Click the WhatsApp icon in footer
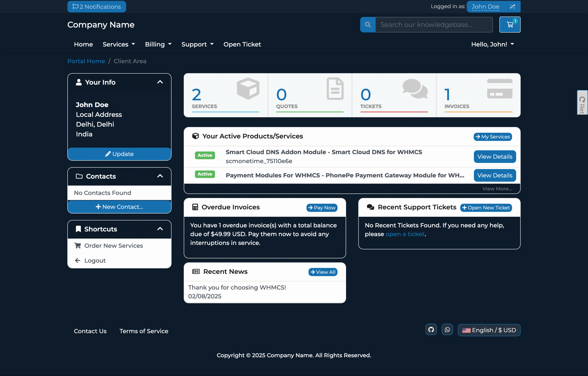Image resolution: width=588 pixels, height=376 pixels. tap(447, 330)
